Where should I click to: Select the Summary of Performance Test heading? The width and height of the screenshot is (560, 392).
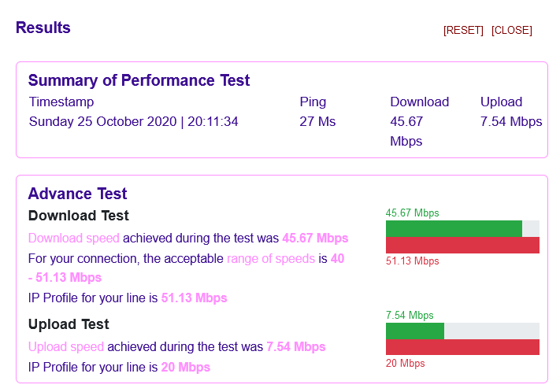click(139, 80)
